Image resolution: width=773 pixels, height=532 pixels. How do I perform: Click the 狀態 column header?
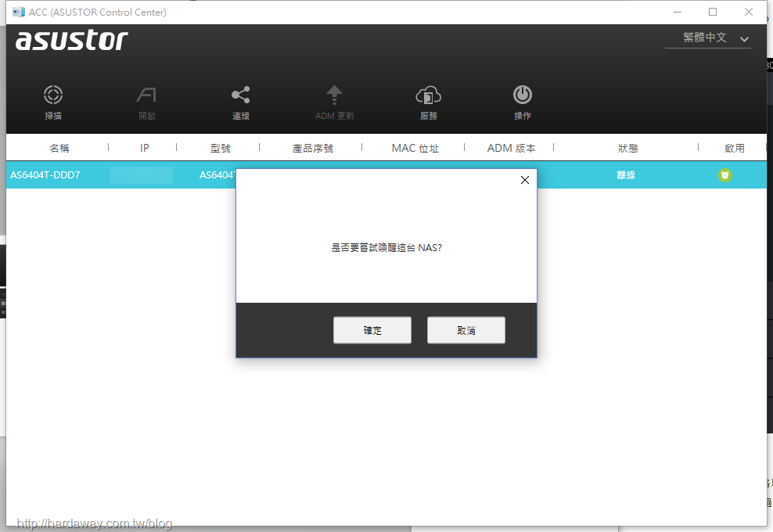628,148
